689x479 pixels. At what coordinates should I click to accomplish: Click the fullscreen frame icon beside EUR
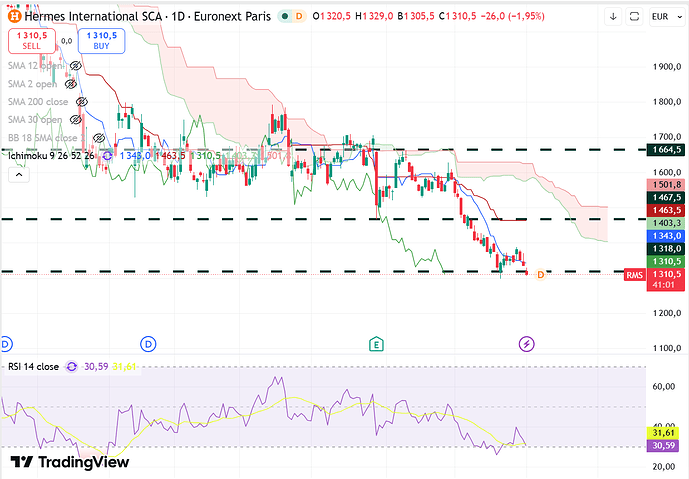pos(634,17)
